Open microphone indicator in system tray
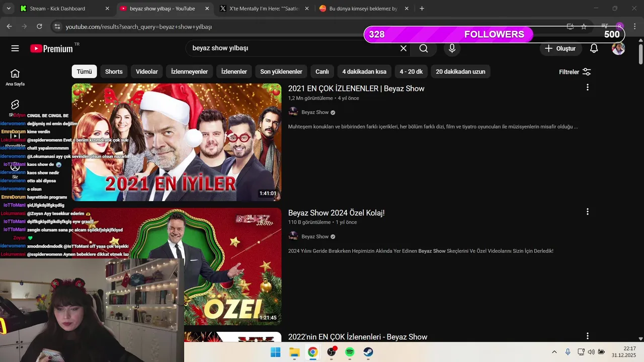This screenshot has height=362, width=644. [x=568, y=352]
